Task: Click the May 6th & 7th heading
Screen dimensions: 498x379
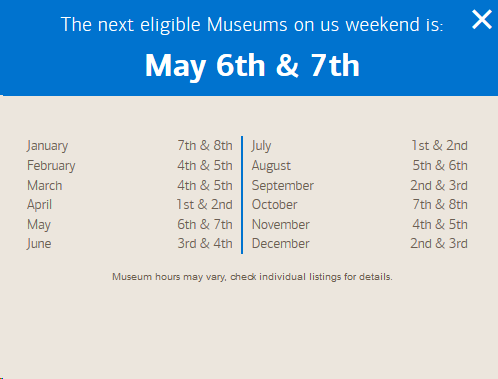Action: click(252, 66)
